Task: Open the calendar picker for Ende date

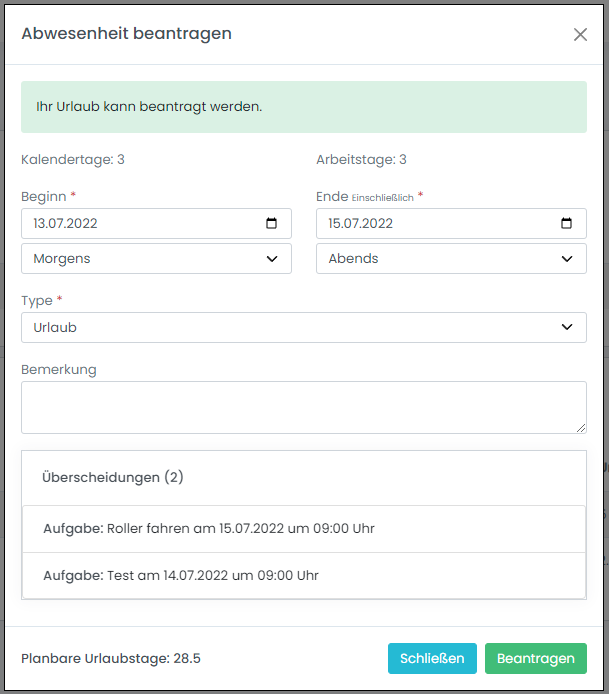Action: point(567,223)
